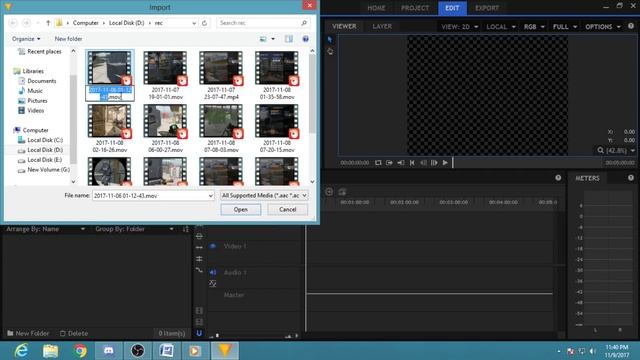Click Open button in Import dialog
Viewport: 640px width, 360px height.
click(x=241, y=209)
